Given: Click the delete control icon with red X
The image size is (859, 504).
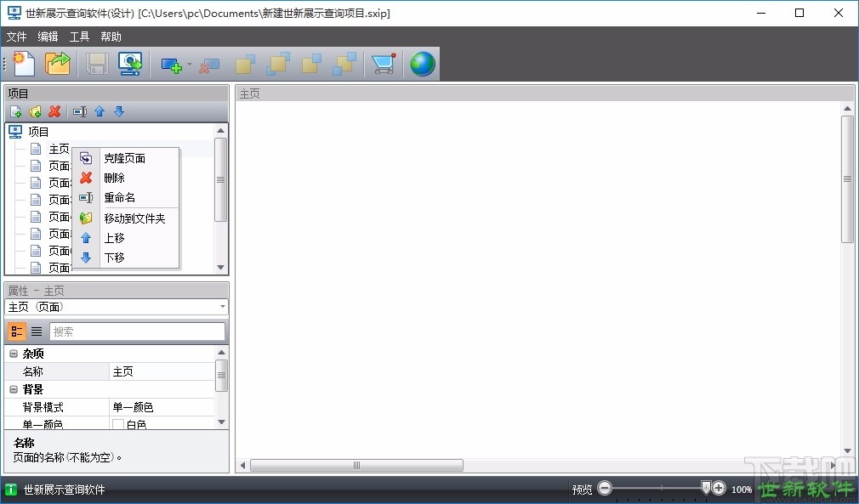Looking at the screenshot, I should click(x=208, y=65).
